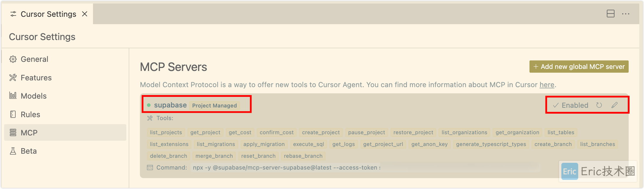Close the Cursor Settings tab
Screen dimensions: 644x189
click(x=85, y=14)
